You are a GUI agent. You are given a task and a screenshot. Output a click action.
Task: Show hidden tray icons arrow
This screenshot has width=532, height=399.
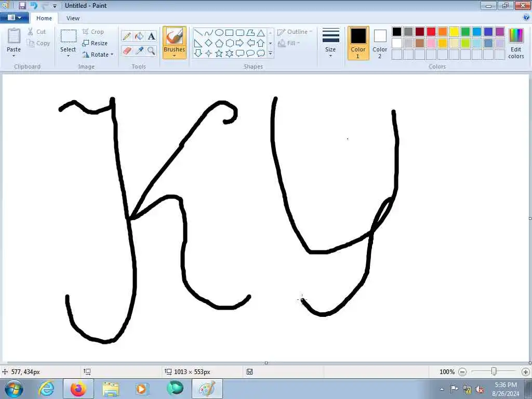click(442, 390)
